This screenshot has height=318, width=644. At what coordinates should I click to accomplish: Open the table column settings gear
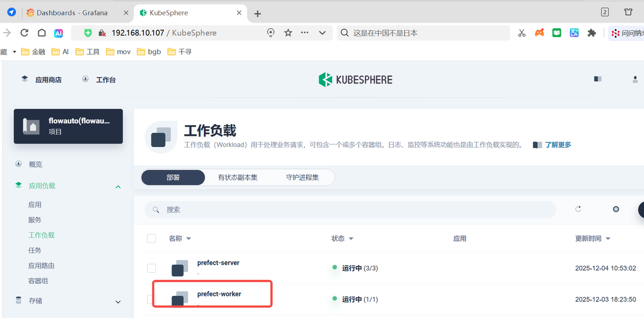(616, 209)
